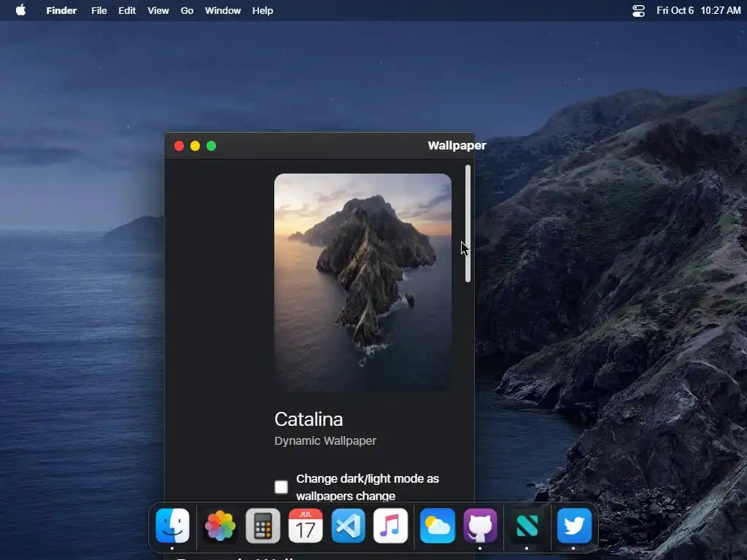
Task: Open Twitter from the dock
Action: (574, 526)
